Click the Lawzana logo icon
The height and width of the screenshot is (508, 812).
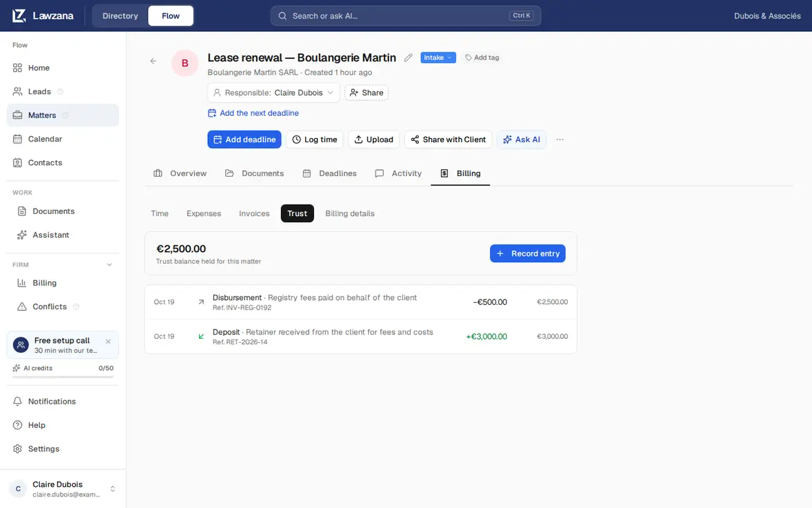click(19, 16)
